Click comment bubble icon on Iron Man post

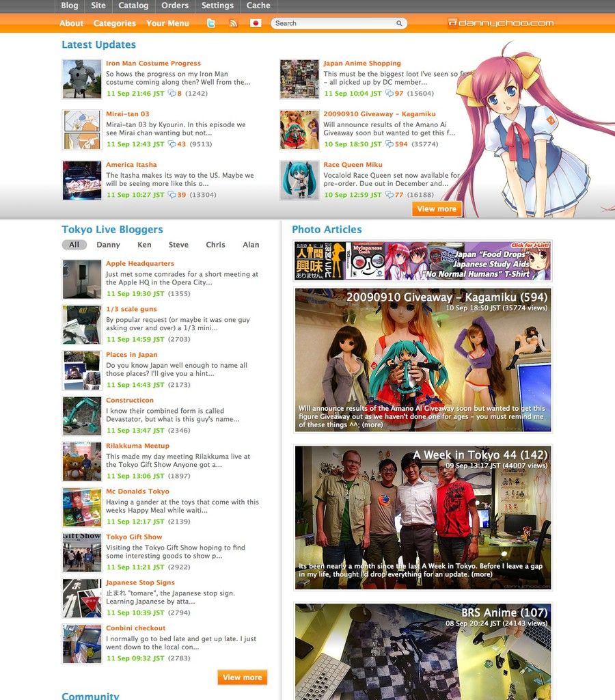(x=172, y=94)
